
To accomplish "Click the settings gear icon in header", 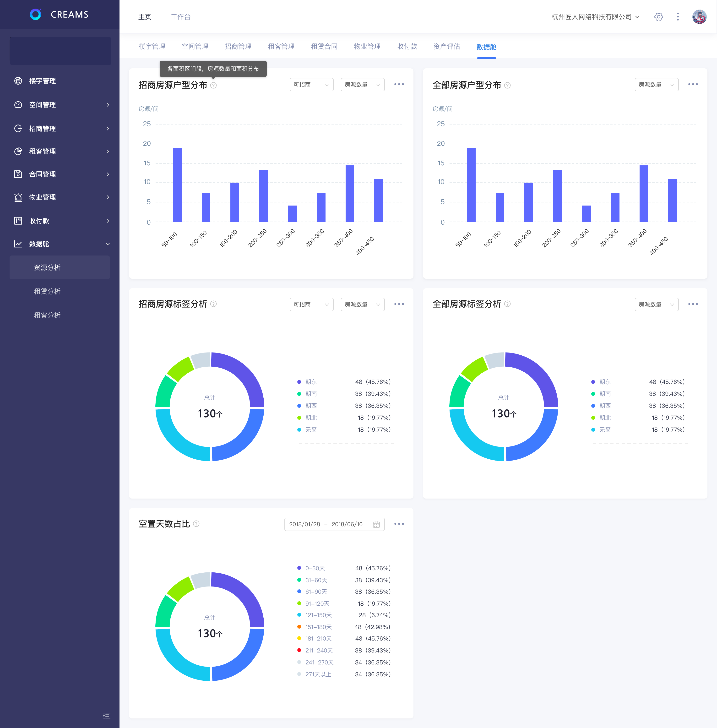I will tap(658, 17).
